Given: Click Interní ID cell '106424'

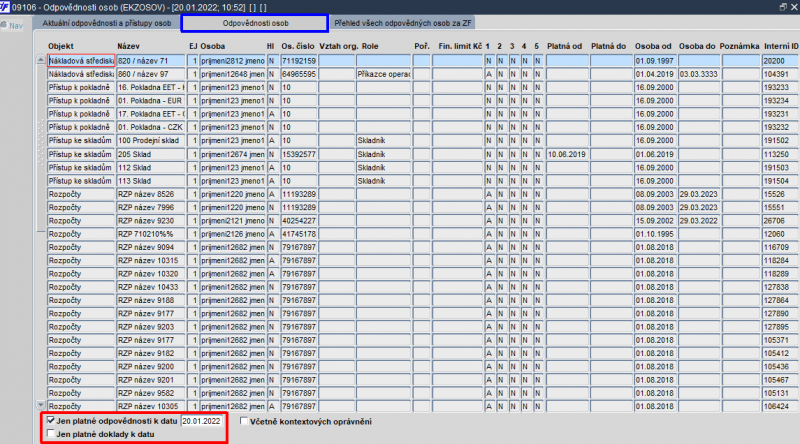Looking at the screenshot, I should (781, 406).
